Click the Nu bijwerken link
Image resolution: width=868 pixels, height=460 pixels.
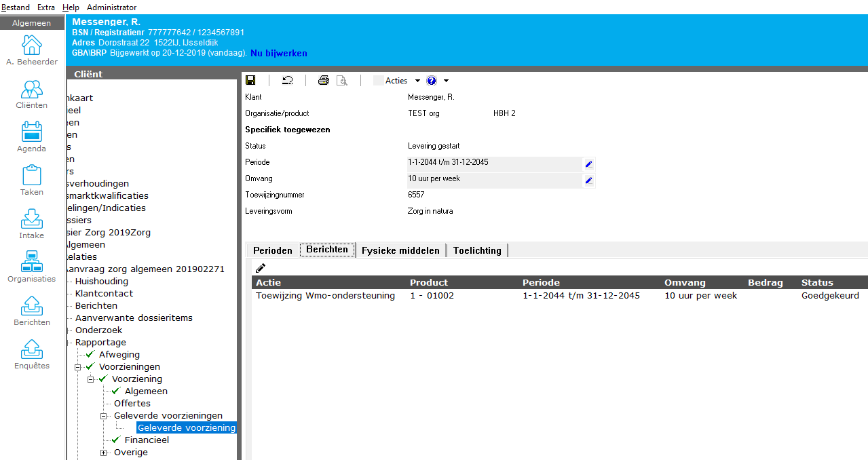[x=278, y=53]
